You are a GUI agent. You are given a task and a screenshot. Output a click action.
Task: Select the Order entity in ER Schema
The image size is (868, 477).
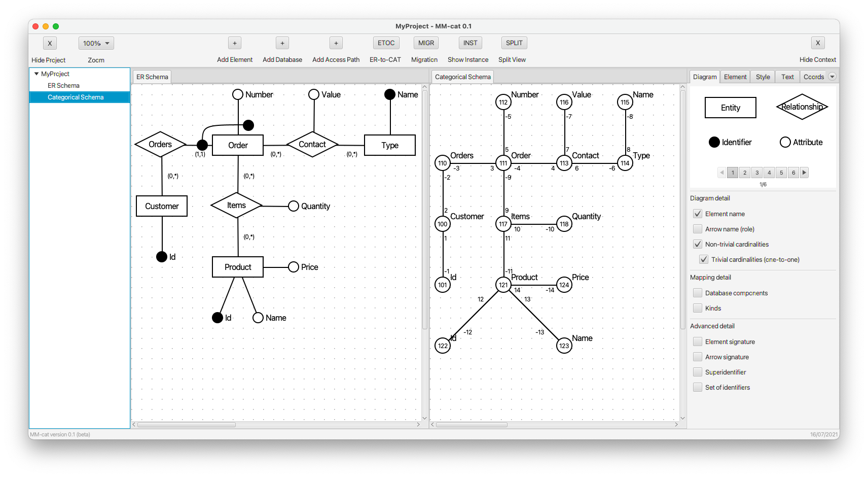tap(238, 145)
